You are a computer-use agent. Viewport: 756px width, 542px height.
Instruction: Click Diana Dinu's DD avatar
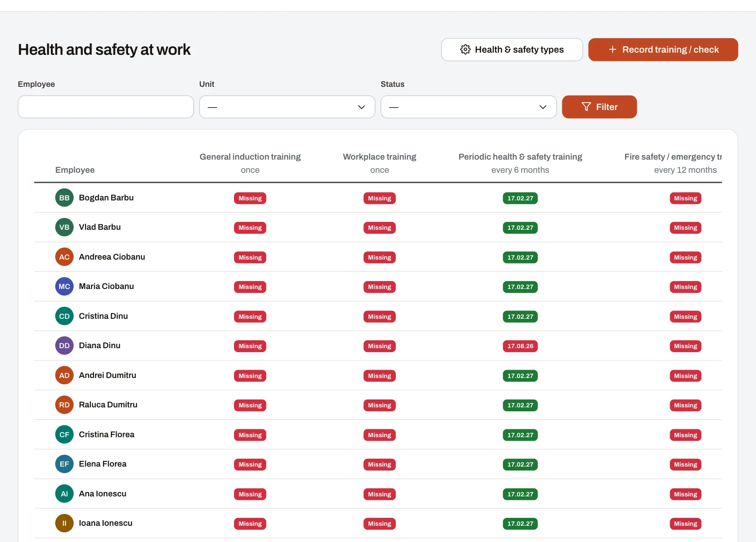coord(64,346)
